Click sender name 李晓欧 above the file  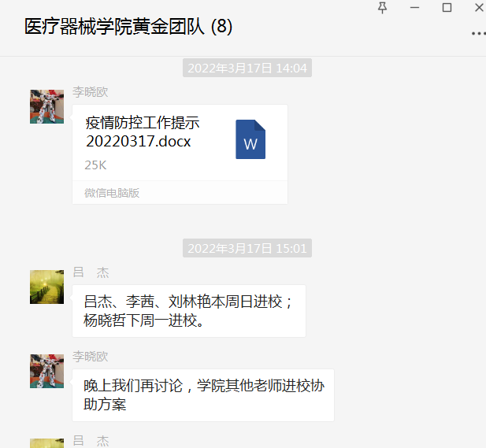point(91,92)
